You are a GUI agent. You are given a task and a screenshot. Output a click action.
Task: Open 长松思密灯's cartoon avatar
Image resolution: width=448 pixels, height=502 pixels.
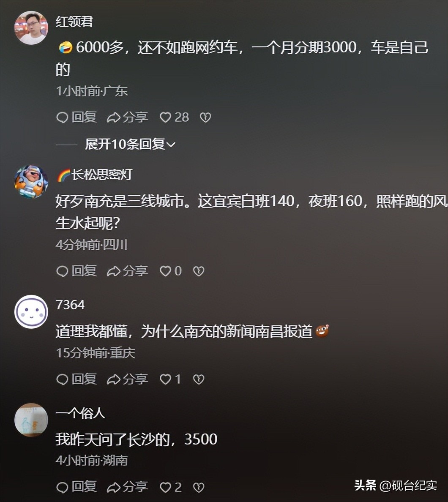pos(31,182)
